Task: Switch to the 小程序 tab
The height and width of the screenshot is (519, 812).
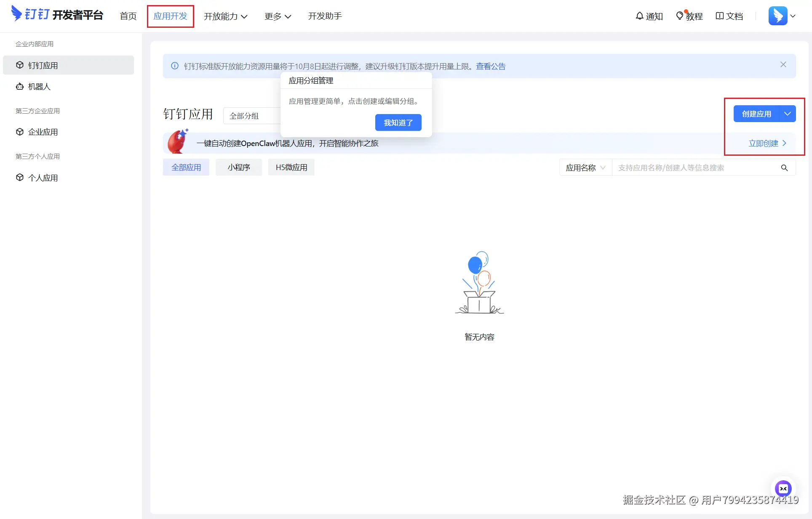Action: (238, 167)
